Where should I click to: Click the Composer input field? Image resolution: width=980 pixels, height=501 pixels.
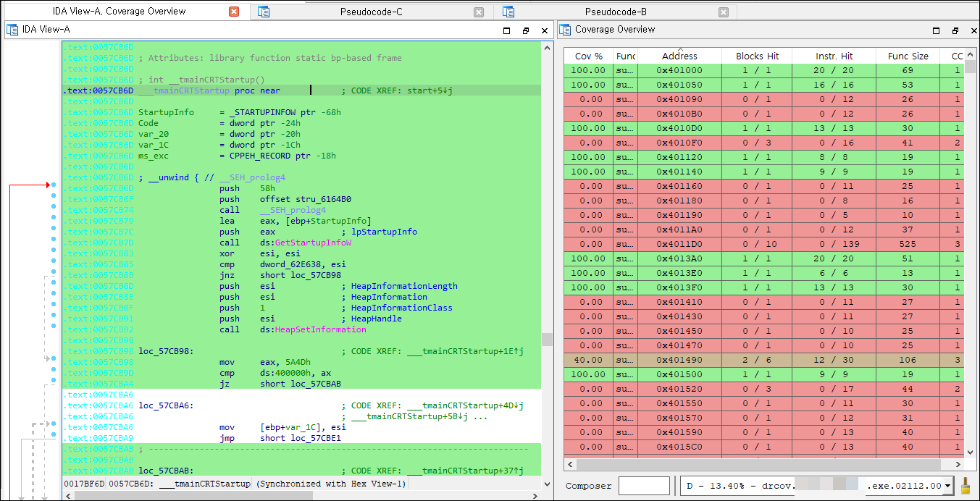tap(644, 486)
